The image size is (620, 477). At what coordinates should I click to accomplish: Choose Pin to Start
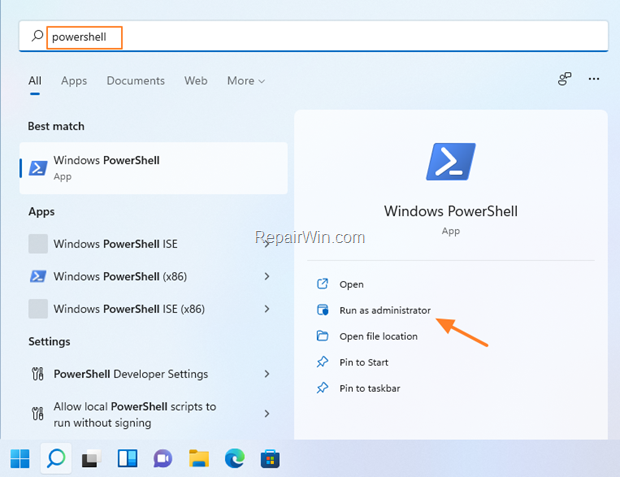click(x=364, y=362)
